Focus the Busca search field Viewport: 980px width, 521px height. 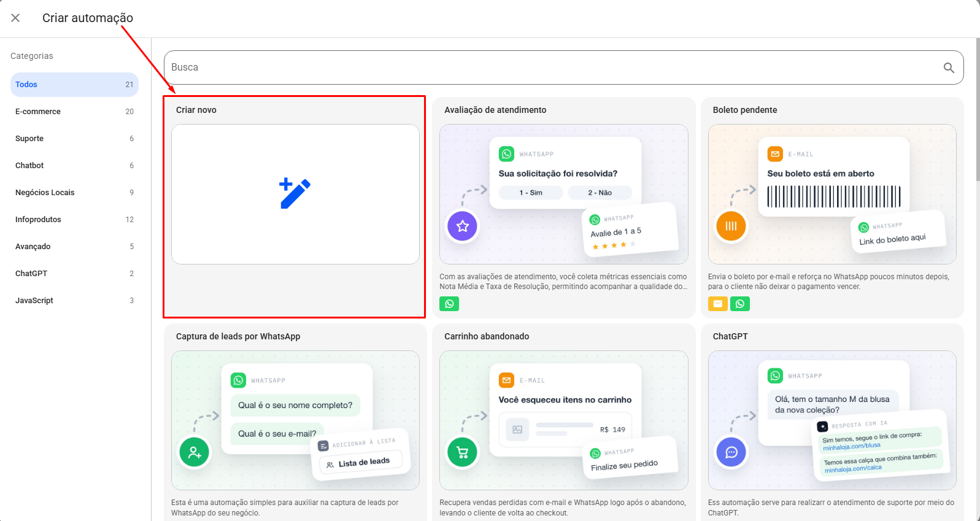click(x=563, y=68)
